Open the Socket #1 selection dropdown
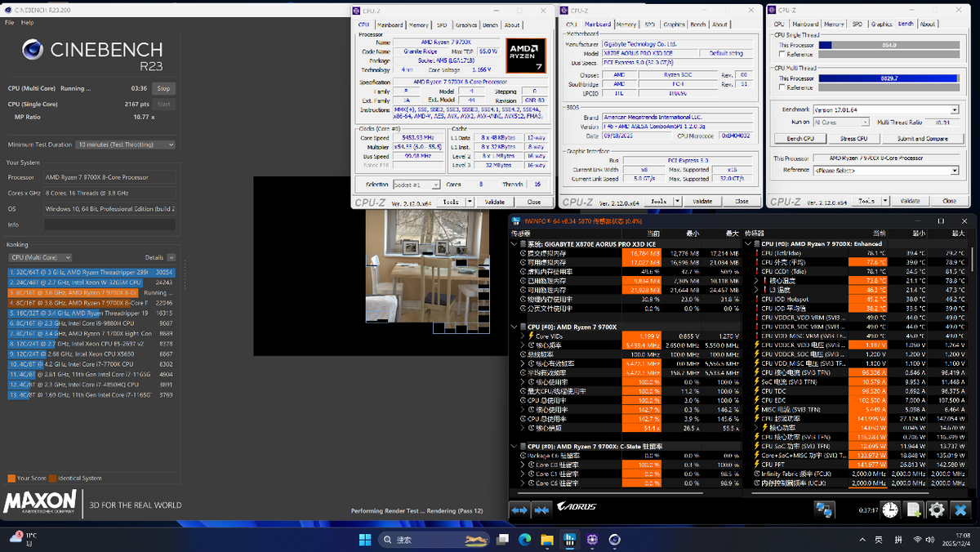The image size is (980, 552). click(x=415, y=185)
